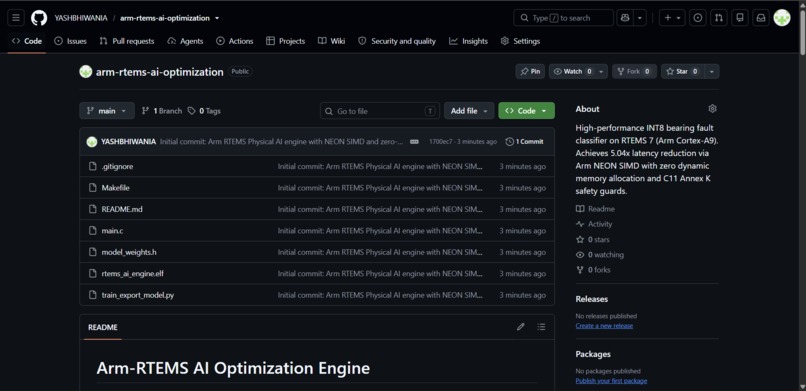Open the repository Settings tab
The height and width of the screenshot is (391, 806).
[x=520, y=41]
